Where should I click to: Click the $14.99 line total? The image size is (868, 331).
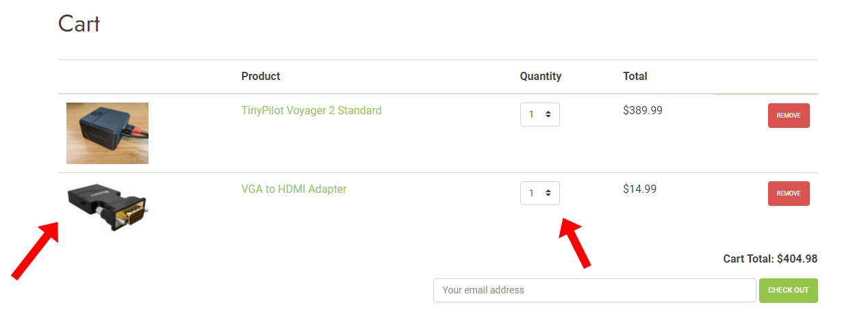click(x=640, y=189)
